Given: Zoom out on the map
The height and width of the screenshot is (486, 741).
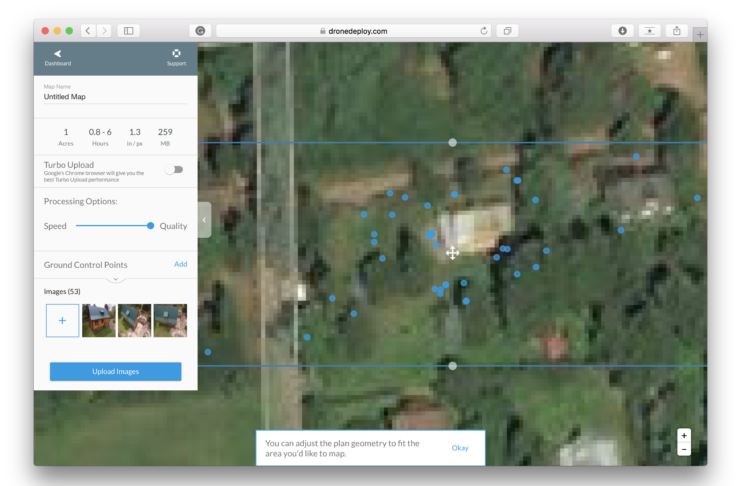Looking at the screenshot, I should (x=684, y=449).
